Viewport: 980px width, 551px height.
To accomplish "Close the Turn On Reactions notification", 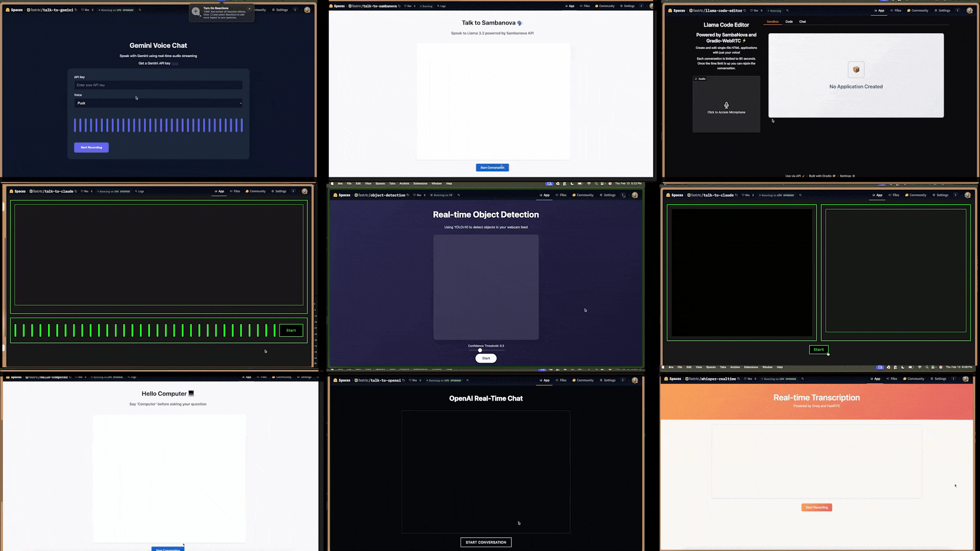I will click(249, 8).
